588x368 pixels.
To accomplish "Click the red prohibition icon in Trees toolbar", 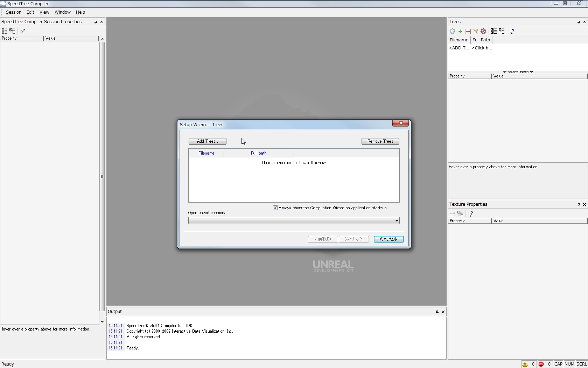I will (x=483, y=31).
